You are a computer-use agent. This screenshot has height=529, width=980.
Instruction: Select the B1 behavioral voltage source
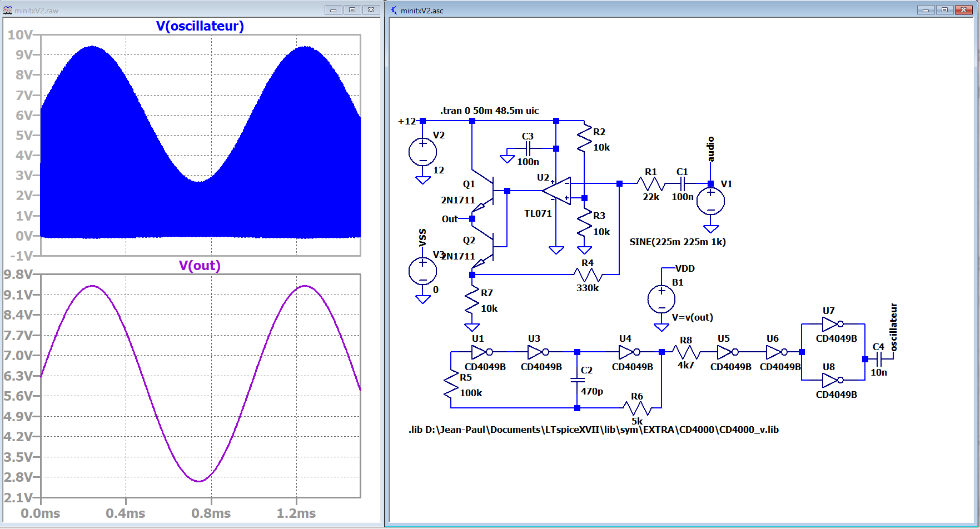pyautogui.click(x=661, y=299)
